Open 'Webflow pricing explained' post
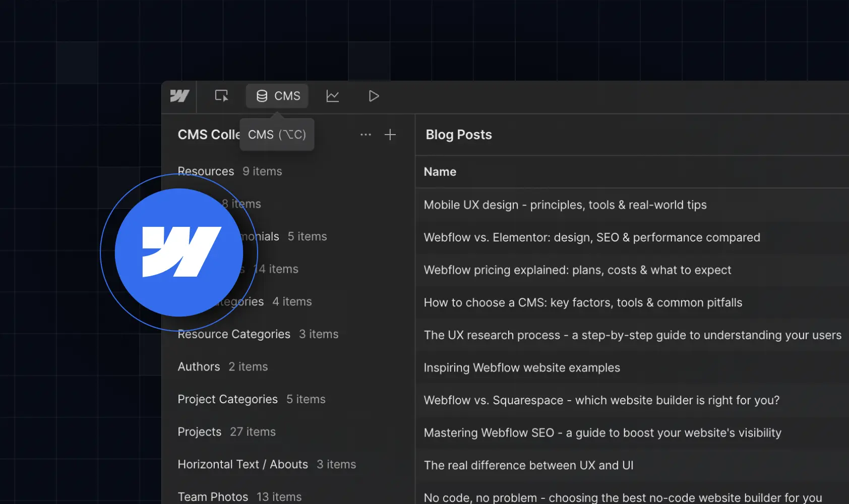Viewport: 849px width, 504px height. tap(632, 270)
